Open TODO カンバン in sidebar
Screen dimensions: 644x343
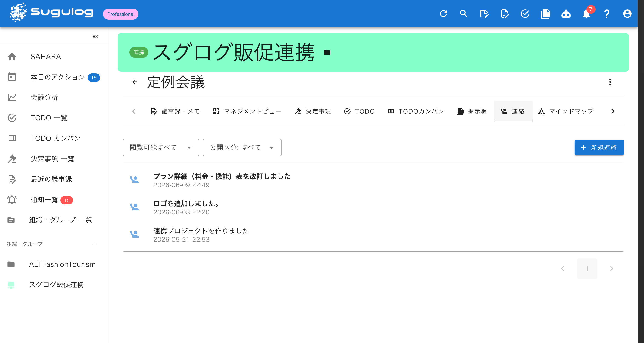click(54, 138)
